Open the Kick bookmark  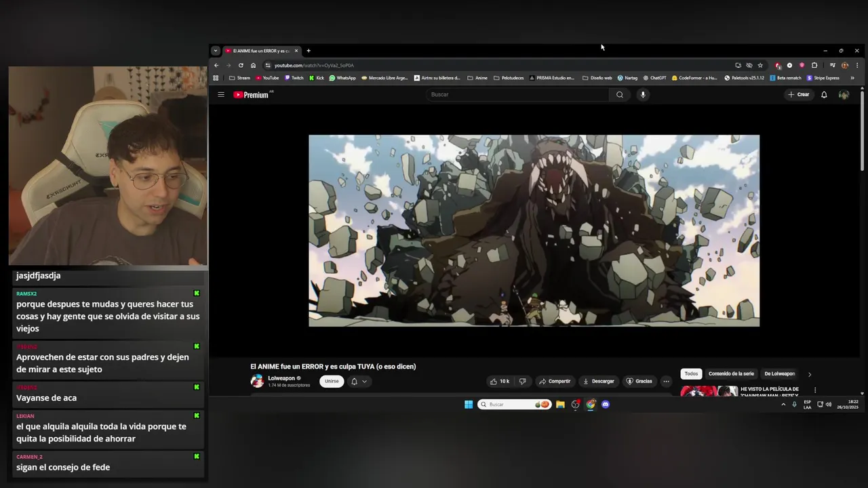pos(316,78)
